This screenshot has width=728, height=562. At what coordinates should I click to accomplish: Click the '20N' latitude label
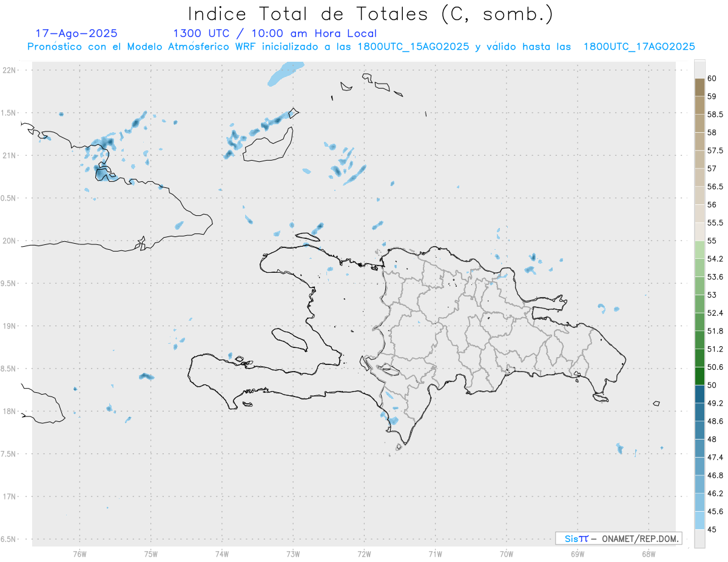[x=9, y=241]
